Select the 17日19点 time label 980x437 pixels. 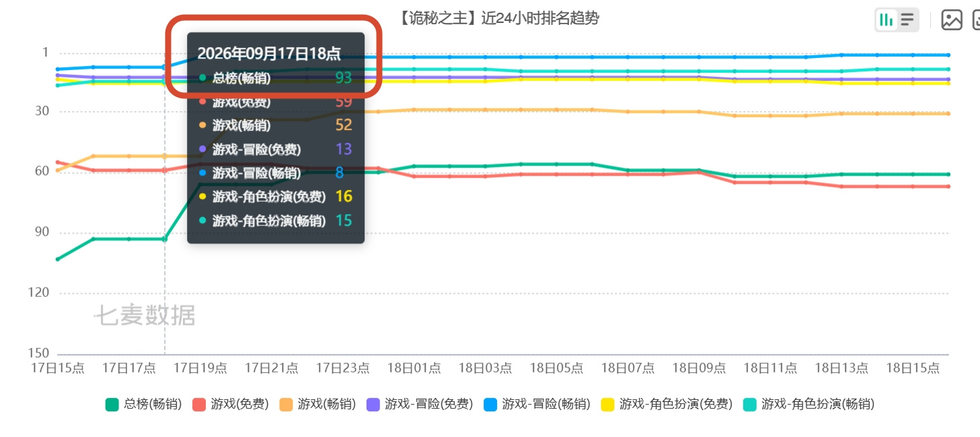(200, 368)
